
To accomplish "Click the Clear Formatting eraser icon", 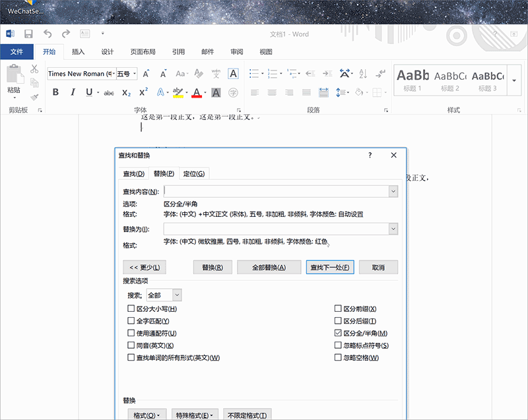I will click(x=199, y=74).
